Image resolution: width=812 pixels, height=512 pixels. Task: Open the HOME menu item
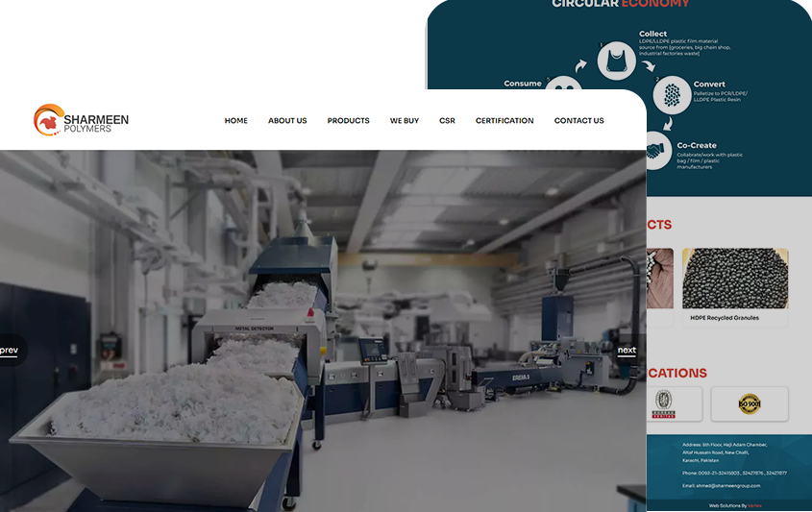pyautogui.click(x=235, y=121)
